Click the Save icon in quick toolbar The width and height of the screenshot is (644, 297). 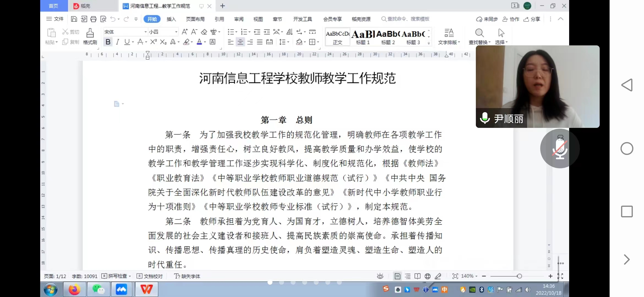(74, 19)
